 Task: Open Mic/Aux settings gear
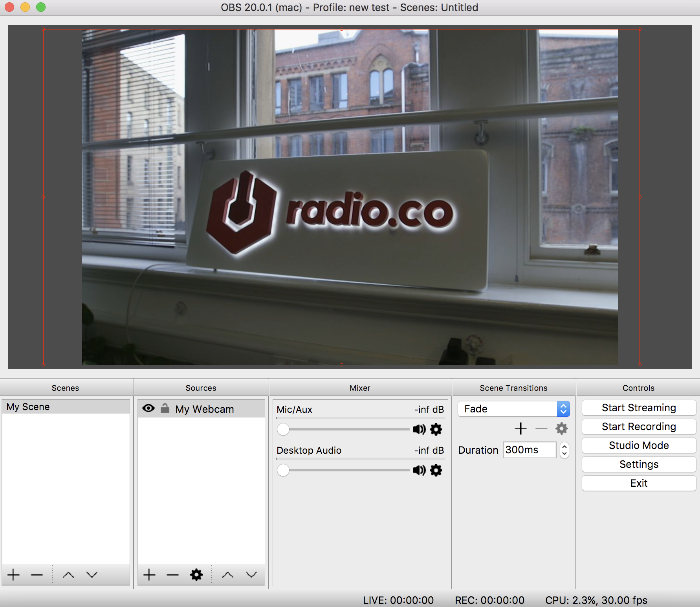coord(436,429)
